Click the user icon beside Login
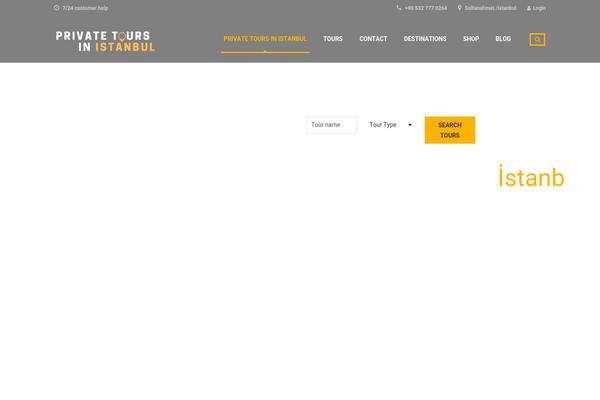600x400 pixels. pyautogui.click(x=529, y=8)
